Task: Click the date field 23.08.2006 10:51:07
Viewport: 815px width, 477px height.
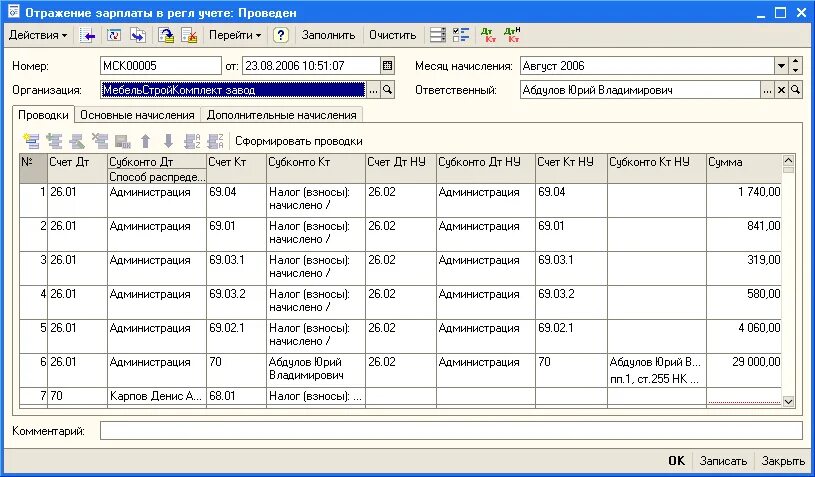Action: pyautogui.click(x=311, y=66)
